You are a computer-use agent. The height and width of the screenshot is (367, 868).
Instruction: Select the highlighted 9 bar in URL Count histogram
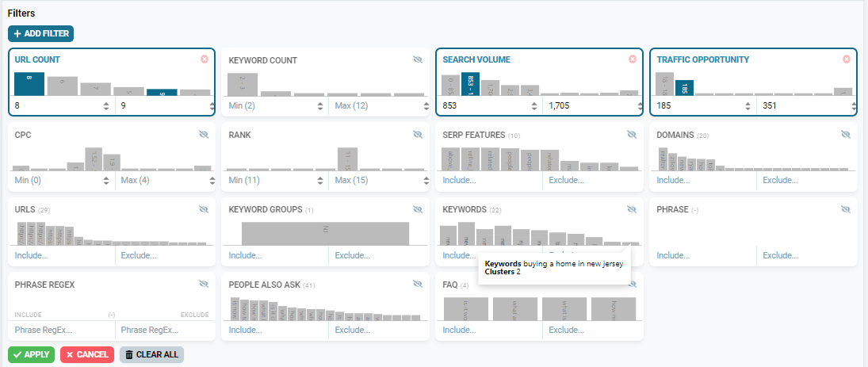pos(162,93)
